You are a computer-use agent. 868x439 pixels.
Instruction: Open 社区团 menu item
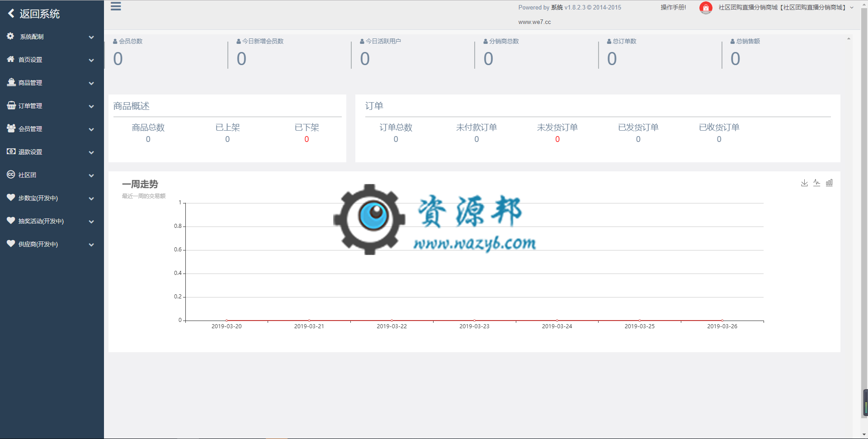tap(52, 175)
